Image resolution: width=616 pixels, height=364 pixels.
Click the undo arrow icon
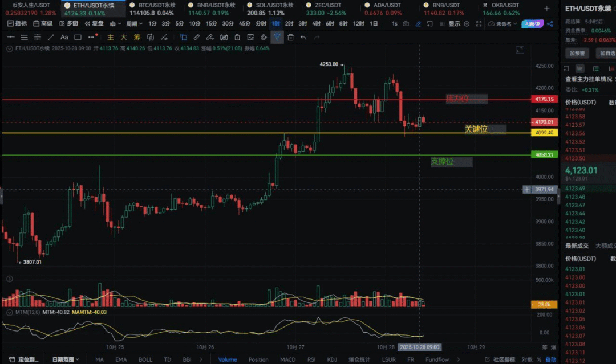[x=303, y=37]
